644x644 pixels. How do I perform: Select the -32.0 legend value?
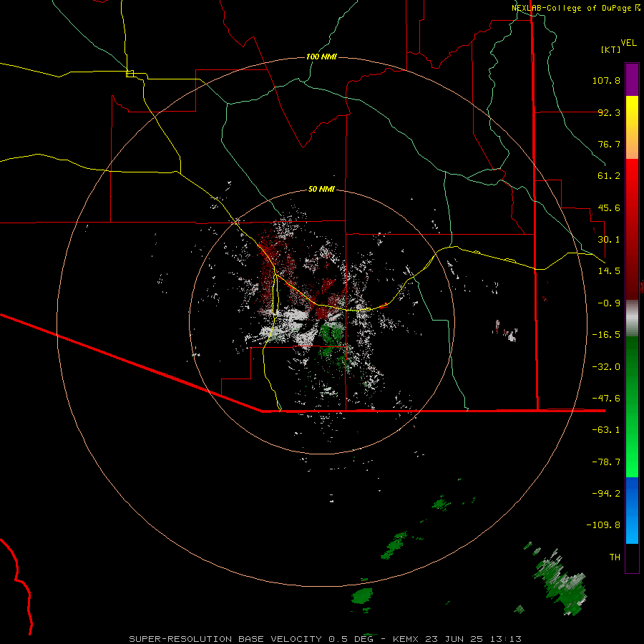606,367
